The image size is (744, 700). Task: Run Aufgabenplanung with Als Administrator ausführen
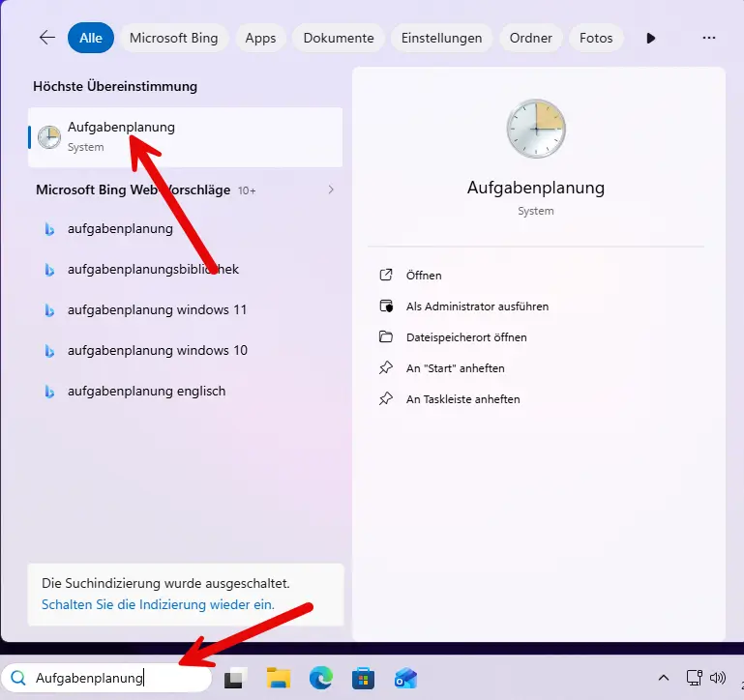pyautogui.click(x=477, y=306)
